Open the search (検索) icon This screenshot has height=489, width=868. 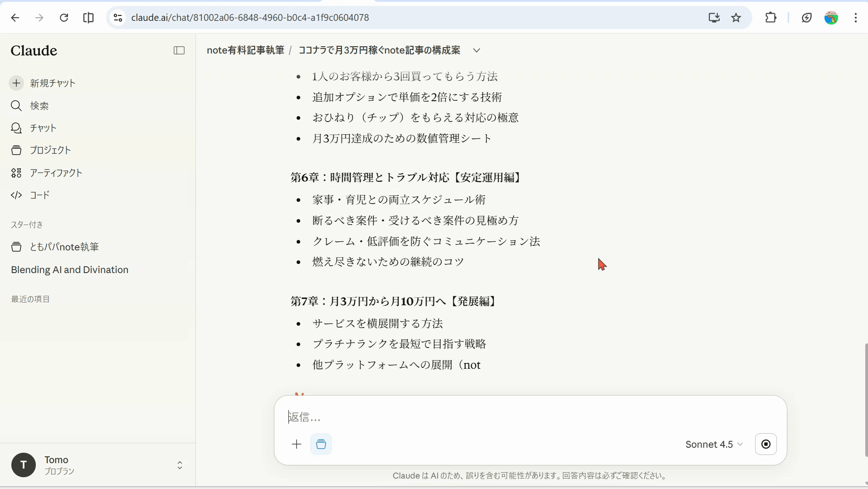click(16, 106)
